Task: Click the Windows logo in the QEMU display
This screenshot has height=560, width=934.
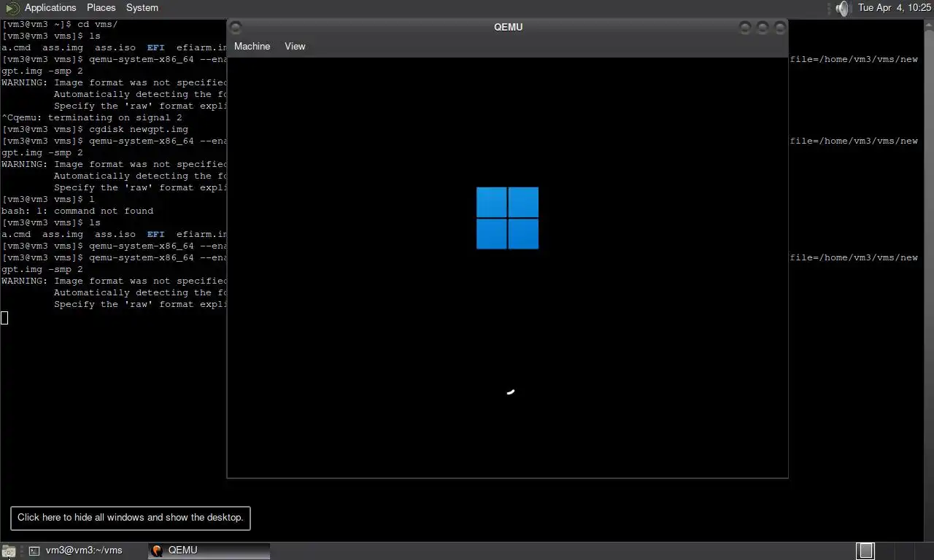Action: [x=508, y=218]
